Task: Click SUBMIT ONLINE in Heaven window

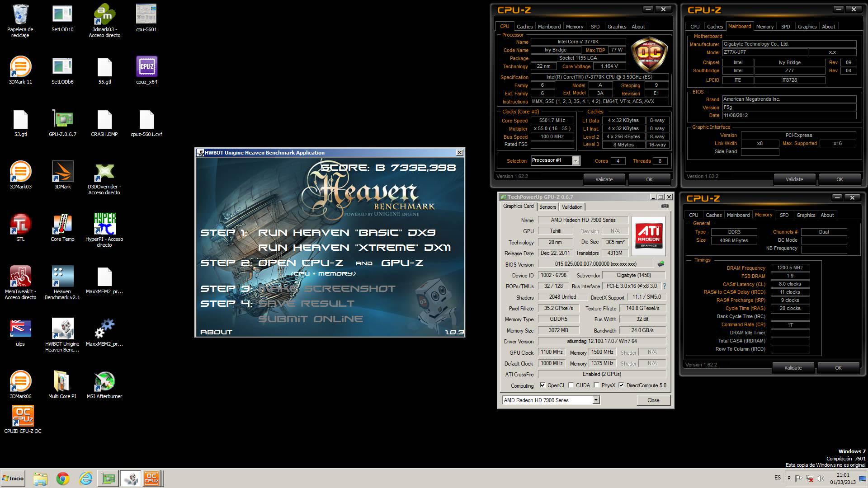Action: 310,319
